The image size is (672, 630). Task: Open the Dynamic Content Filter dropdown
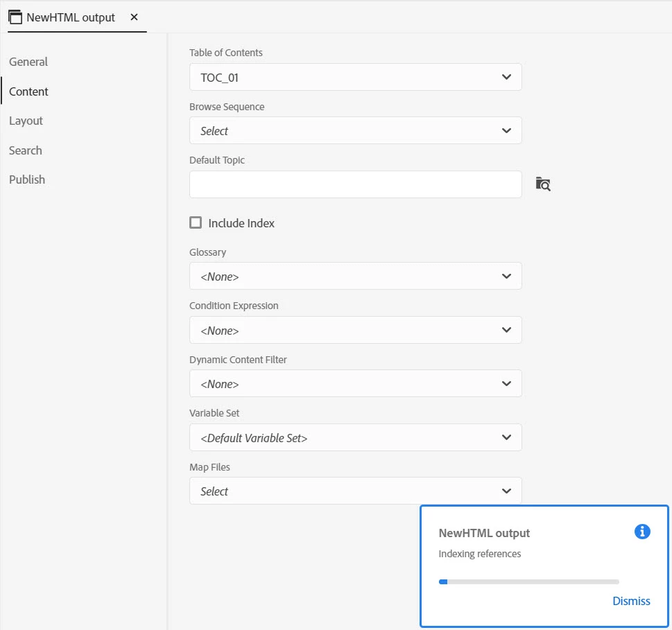coord(355,384)
